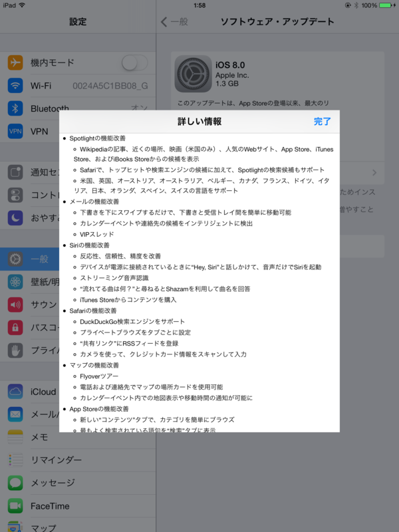Open the プライバシー hand icon
The image size is (399, 532).
point(15,350)
